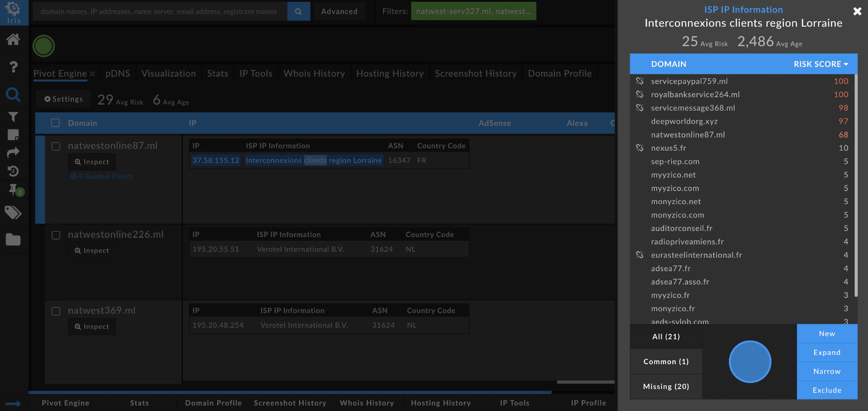Viewport: 868px width, 411px height.
Task: Open the top IP Tools tab
Action: tap(256, 73)
